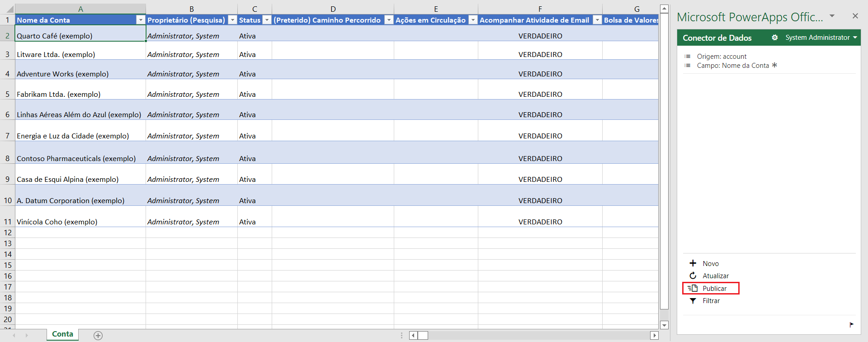This screenshot has height=342, width=868.
Task: Select column F header
Action: click(540, 9)
